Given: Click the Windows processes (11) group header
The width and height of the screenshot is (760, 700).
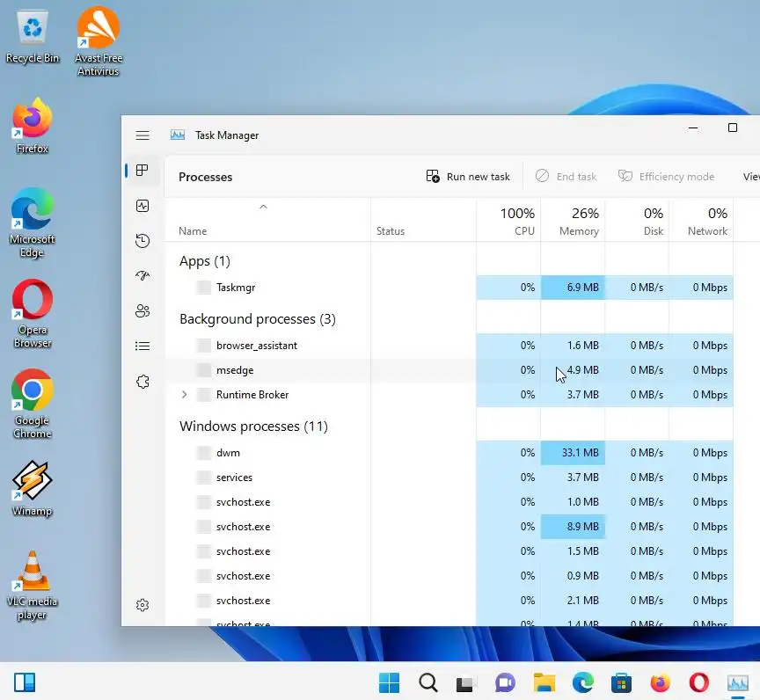Looking at the screenshot, I should click(x=253, y=426).
